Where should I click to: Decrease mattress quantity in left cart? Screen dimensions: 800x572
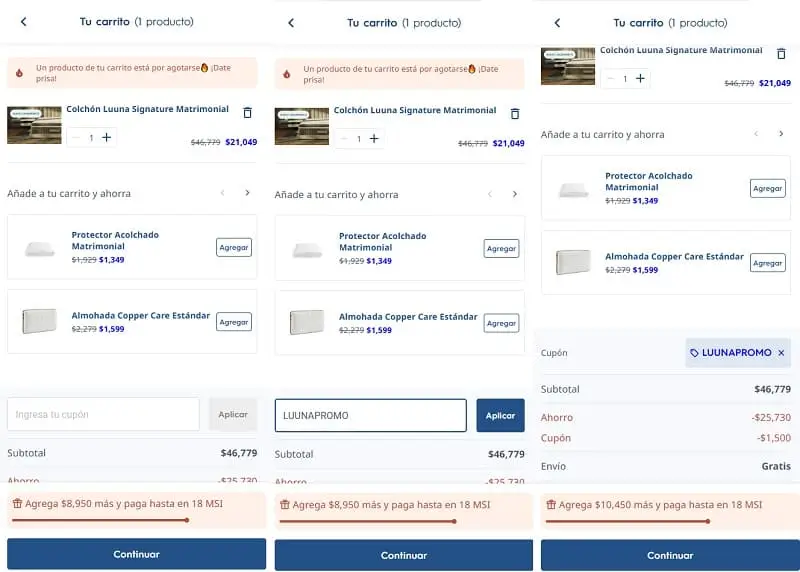click(x=76, y=137)
